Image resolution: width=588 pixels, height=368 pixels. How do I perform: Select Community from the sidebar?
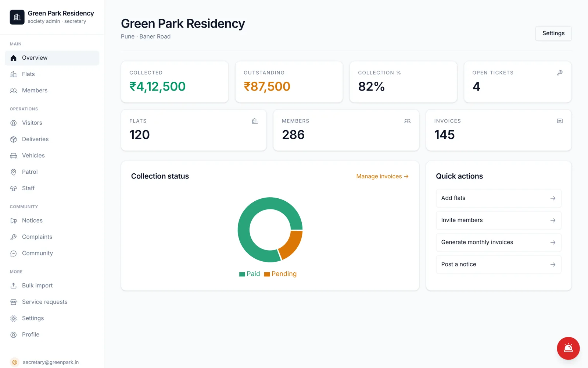coord(52,254)
